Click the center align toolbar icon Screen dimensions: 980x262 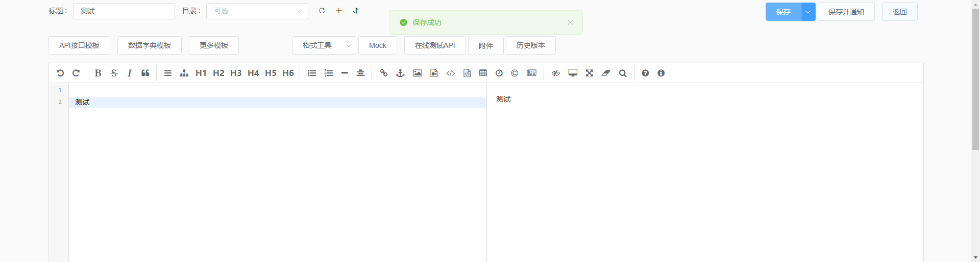click(360, 73)
